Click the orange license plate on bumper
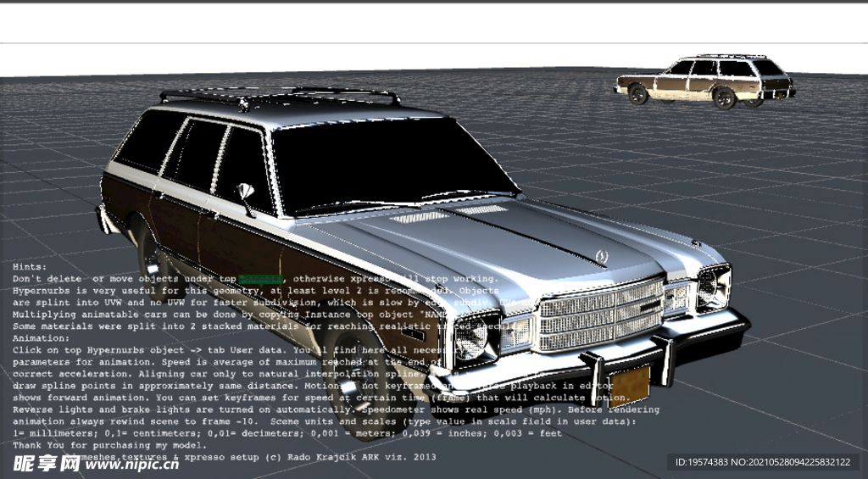The height and width of the screenshot is (479, 868). coord(629,385)
